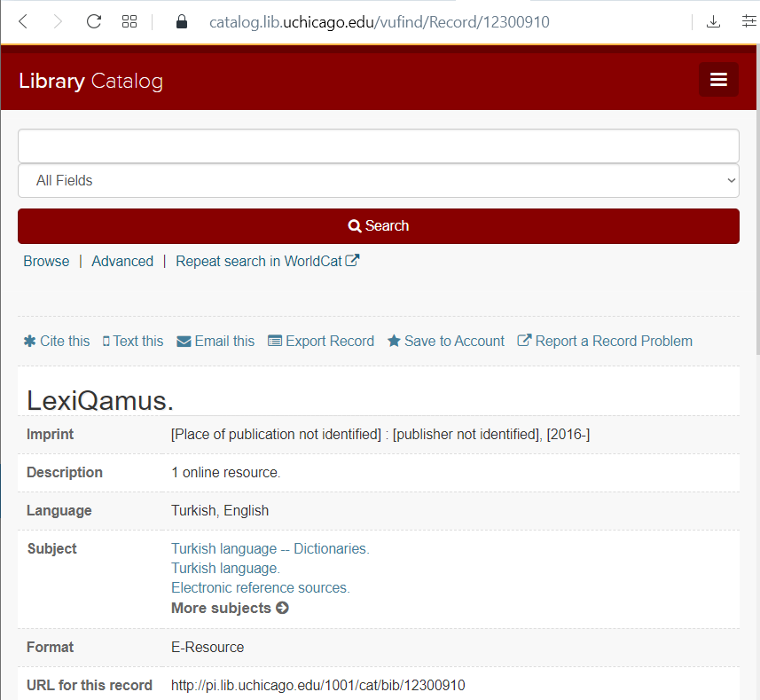Click the padlock site security icon
The image size is (760, 700).
tap(182, 21)
